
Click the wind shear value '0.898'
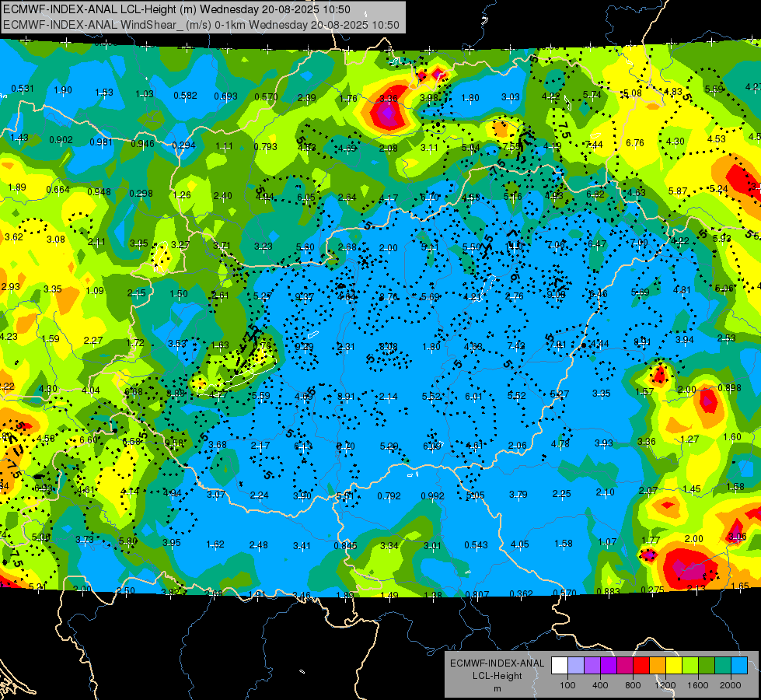tap(729, 387)
